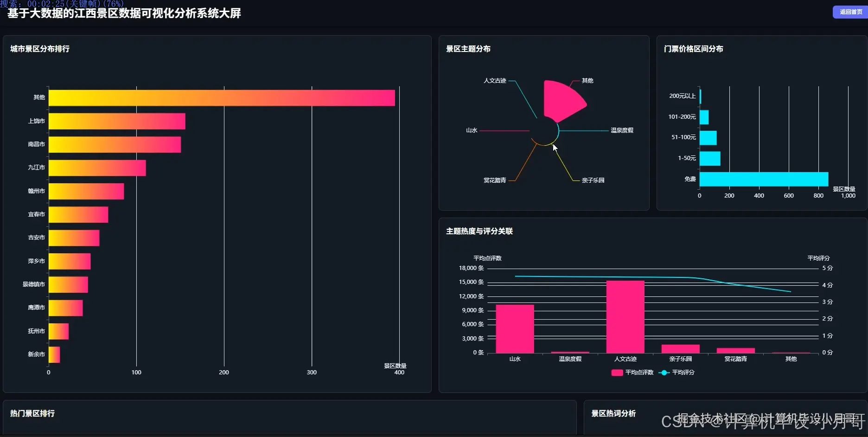Click the 上饶市 bar
The image size is (868, 437).
pos(117,121)
